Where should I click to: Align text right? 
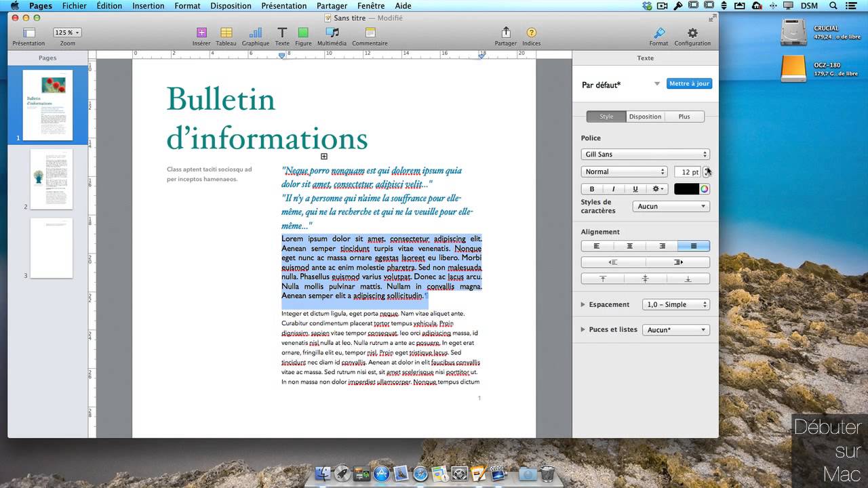[x=661, y=245]
